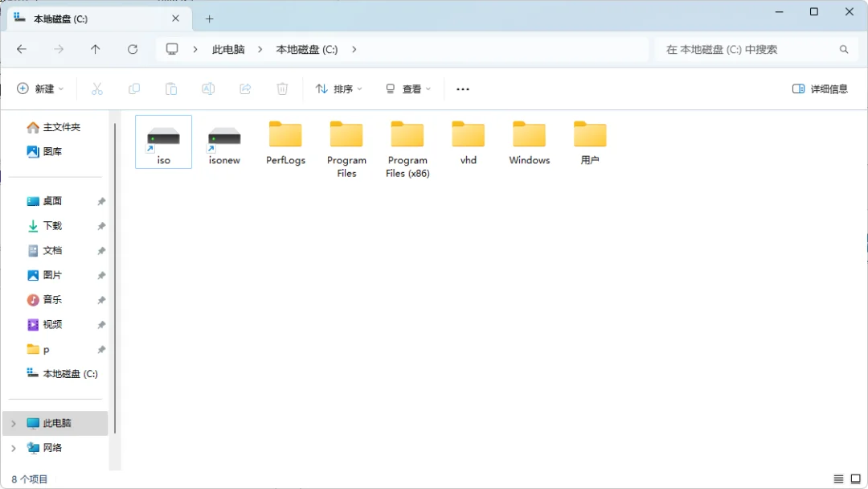The image size is (868, 489).
Task: Click chevron after monitor icon in address bar
Action: pos(195,49)
